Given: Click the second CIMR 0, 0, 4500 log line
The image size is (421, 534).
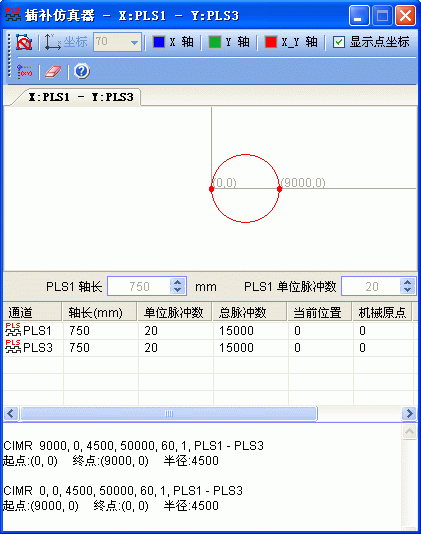Looking at the screenshot, I should click(x=123, y=490).
